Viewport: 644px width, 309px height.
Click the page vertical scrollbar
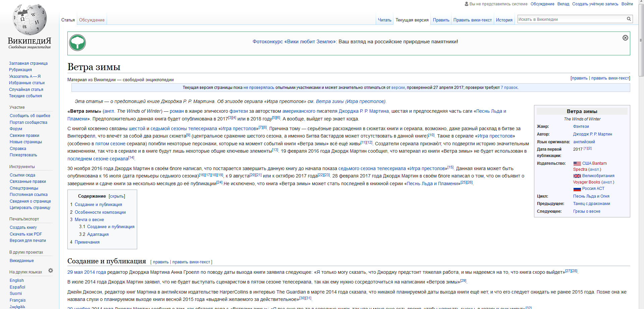[641, 40]
